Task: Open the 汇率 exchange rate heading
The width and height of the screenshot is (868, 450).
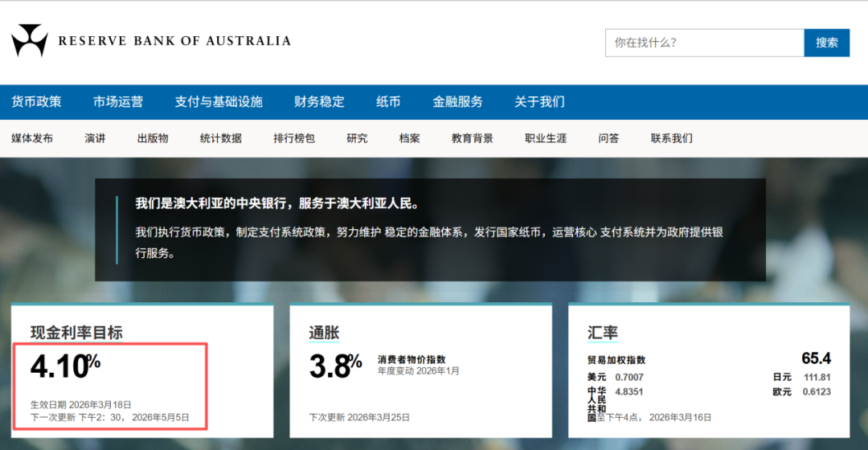Action: tap(603, 333)
